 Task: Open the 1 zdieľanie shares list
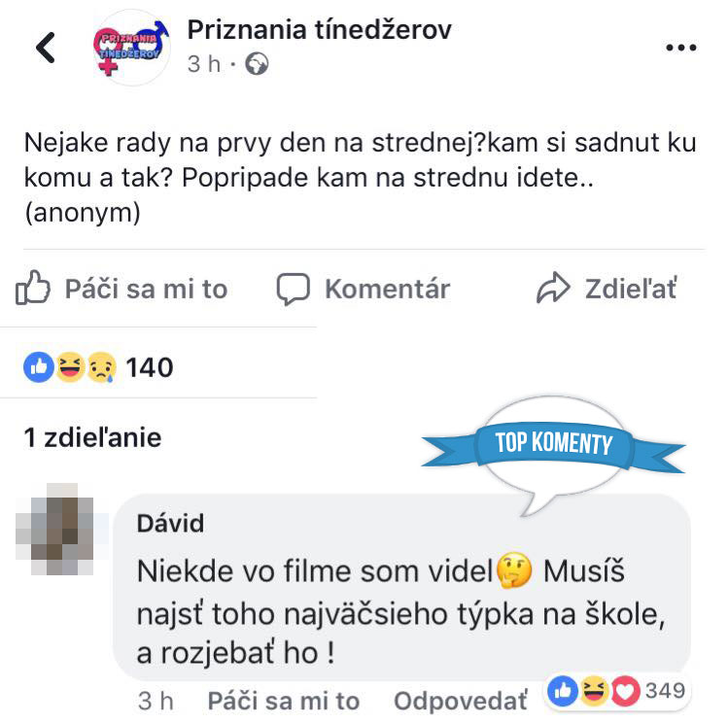[92, 437]
